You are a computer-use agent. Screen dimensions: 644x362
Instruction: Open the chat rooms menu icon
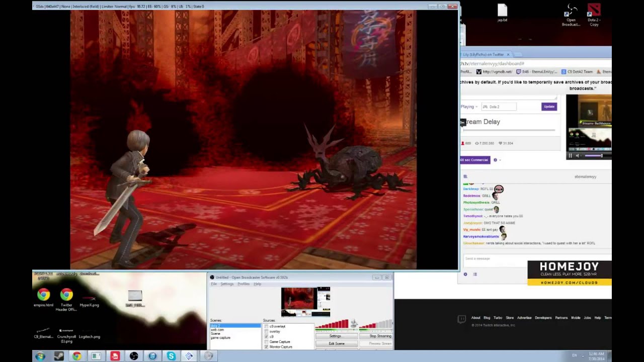point(465,176)
